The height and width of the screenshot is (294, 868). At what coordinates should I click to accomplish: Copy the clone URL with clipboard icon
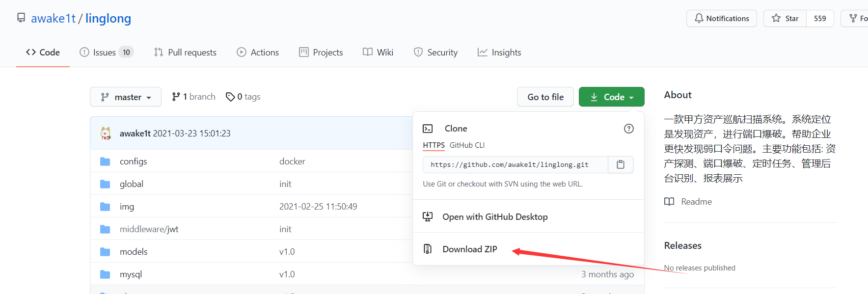(621, 164)
